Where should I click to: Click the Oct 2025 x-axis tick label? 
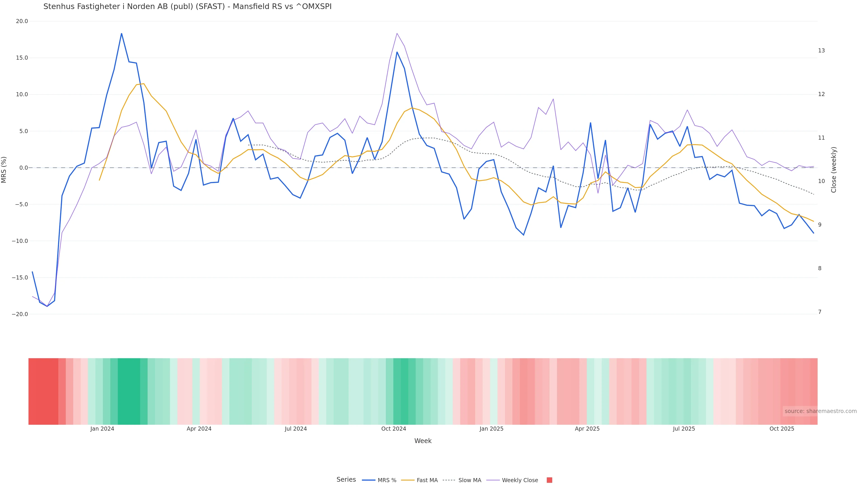point(782,429)
